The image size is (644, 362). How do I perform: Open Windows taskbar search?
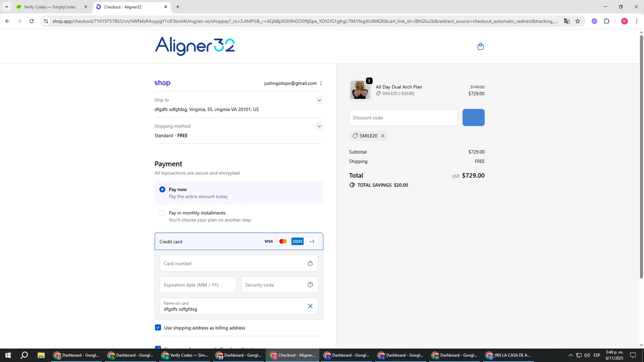24,355
